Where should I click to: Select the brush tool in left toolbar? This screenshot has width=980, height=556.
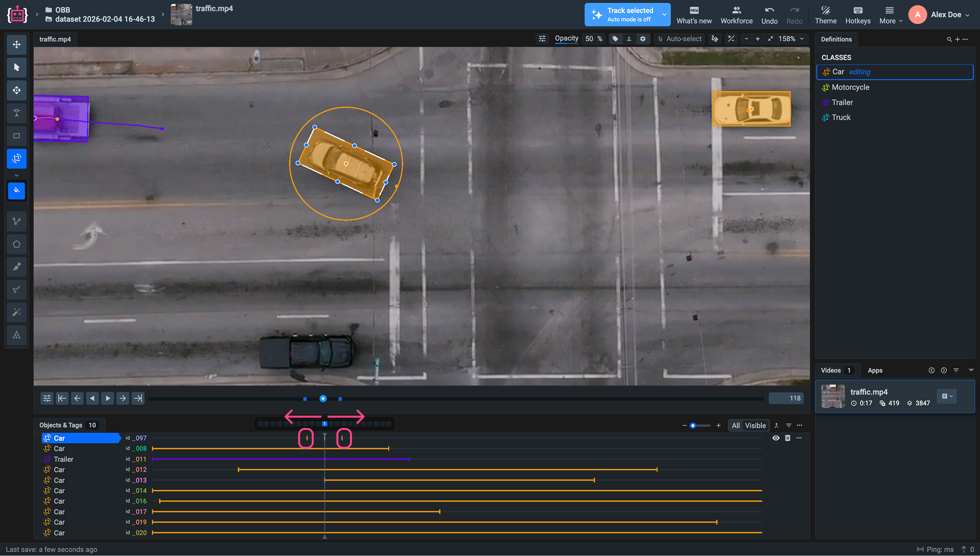16,267
